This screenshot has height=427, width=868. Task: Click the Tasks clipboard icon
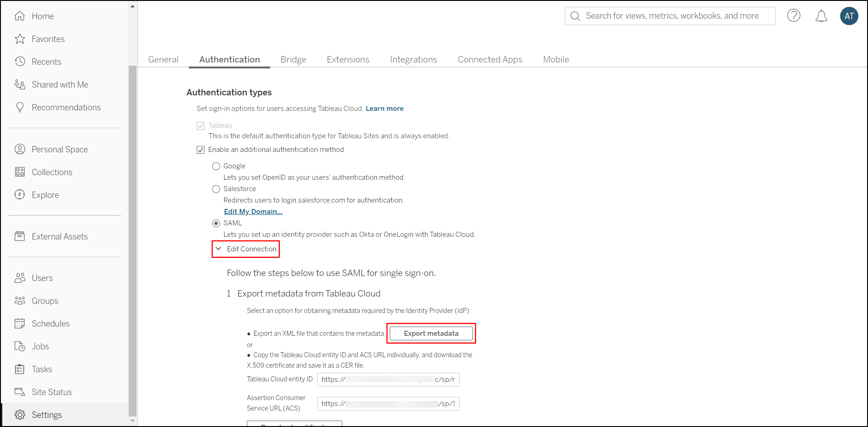tap(20, 369)
